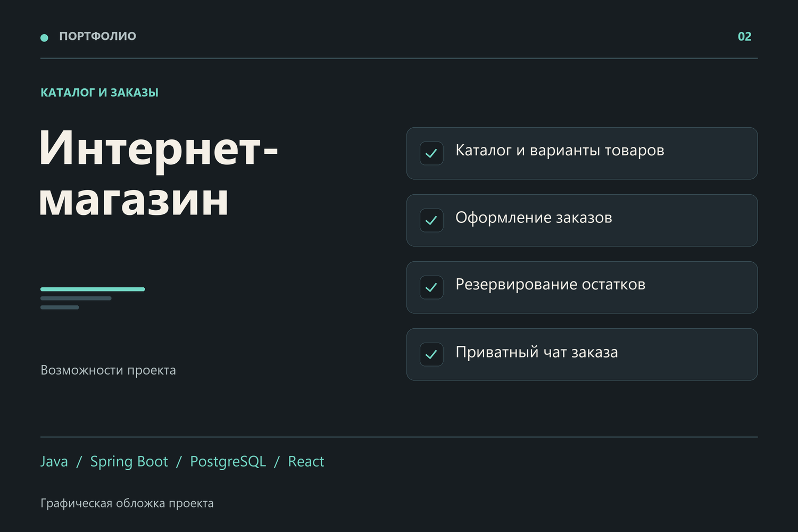Select the "PostgreSQL" technology label
798x532 pixels.
(228, 462)
